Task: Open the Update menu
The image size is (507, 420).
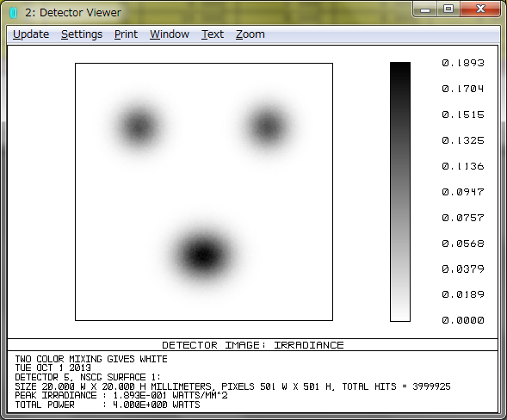Action: [x=31, y=34]
